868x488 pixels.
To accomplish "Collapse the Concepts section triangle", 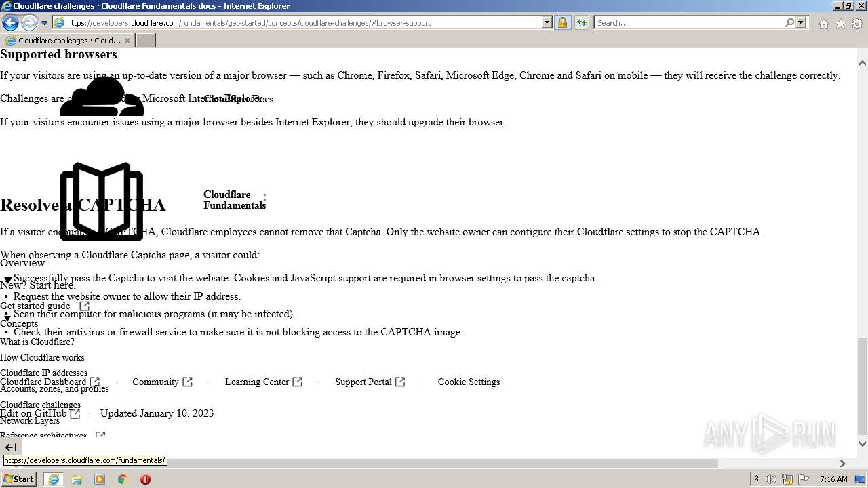I will 7,317.
